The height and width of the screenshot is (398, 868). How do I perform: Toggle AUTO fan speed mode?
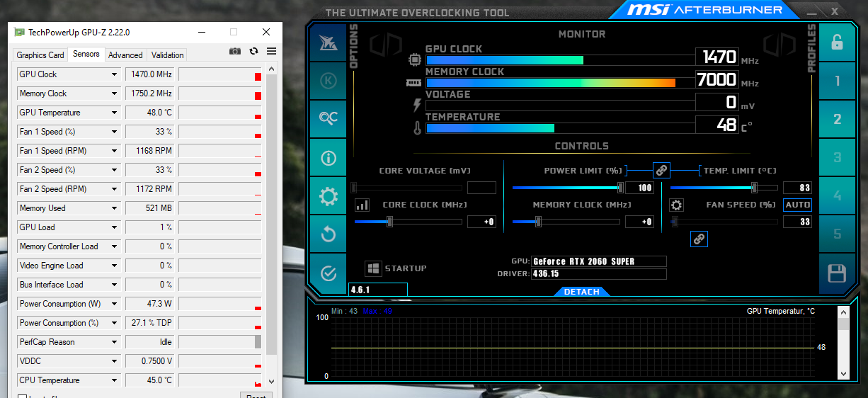797,205
